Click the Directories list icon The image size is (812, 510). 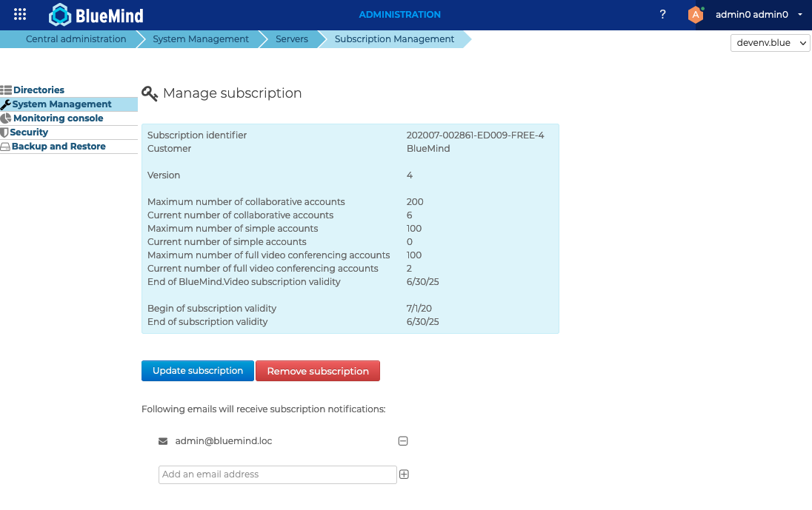click(6, 90)
